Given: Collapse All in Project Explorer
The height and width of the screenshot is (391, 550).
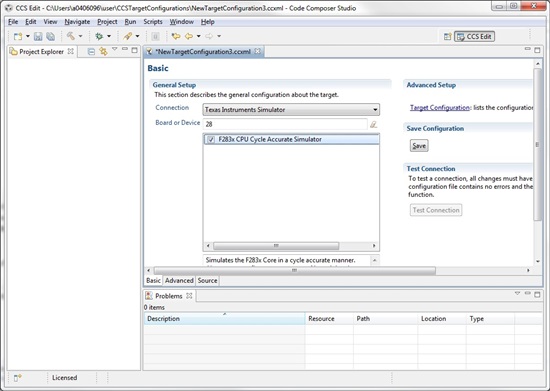Looking at the screenshot, I should [x=91, y=52].
